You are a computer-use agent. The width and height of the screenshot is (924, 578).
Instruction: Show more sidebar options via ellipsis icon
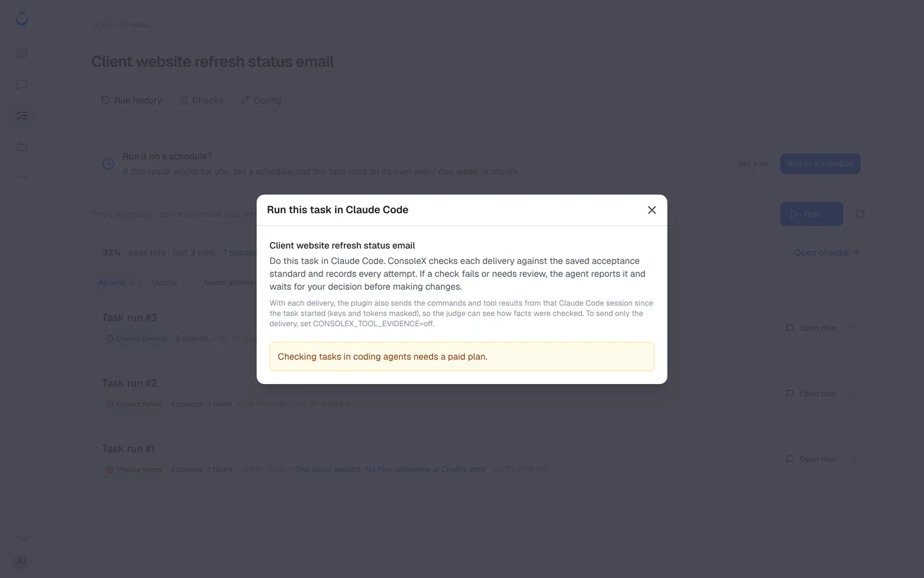pyautogui.click(x=22, y=177)
